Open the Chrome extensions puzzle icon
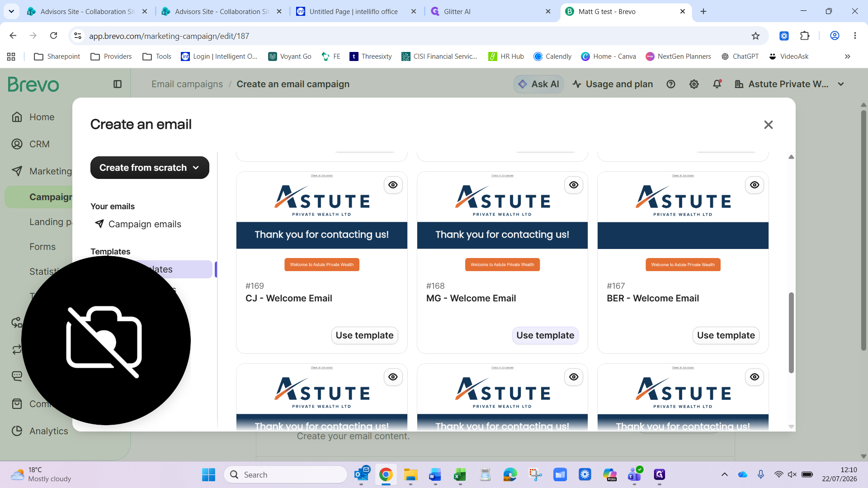 (x=805, y=36)
